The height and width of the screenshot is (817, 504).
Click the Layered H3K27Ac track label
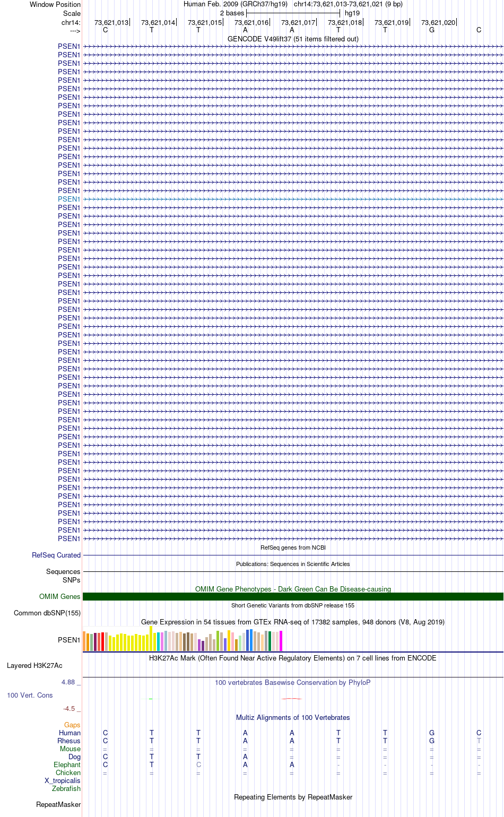[34, 665]
